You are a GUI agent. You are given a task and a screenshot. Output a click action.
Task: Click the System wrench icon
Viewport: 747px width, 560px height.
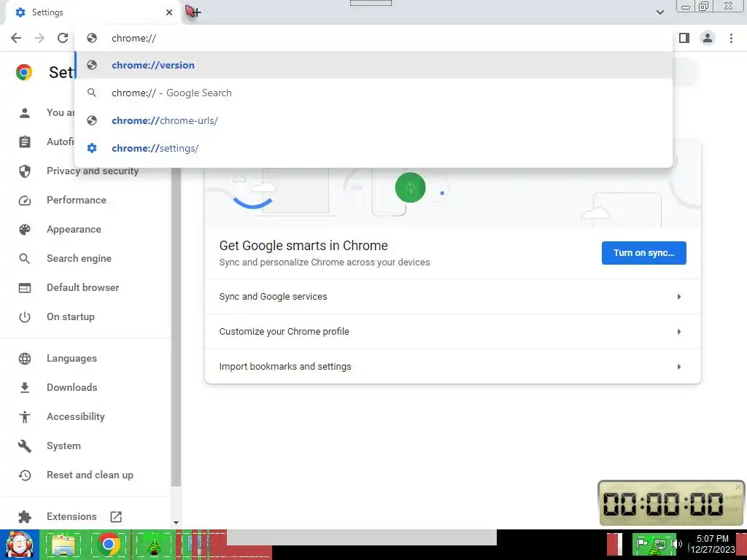[24, 446]
